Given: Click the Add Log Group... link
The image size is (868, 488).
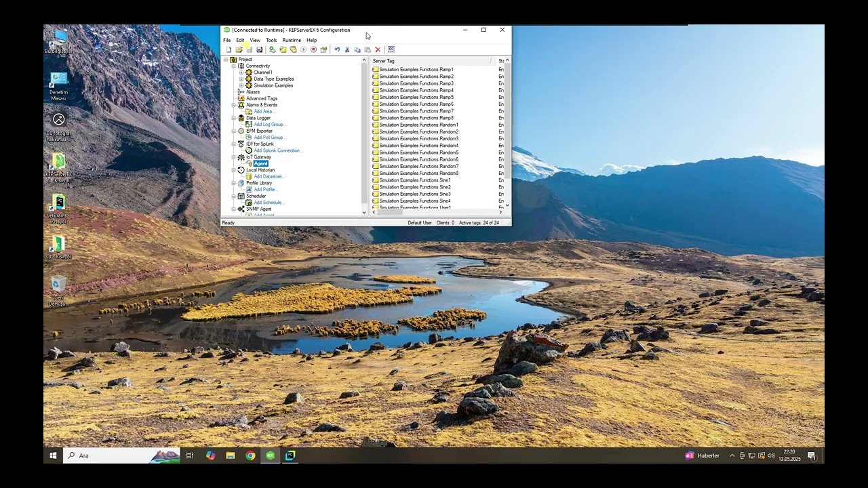Looking at the screenshot, I should click(x=270, y=125).
